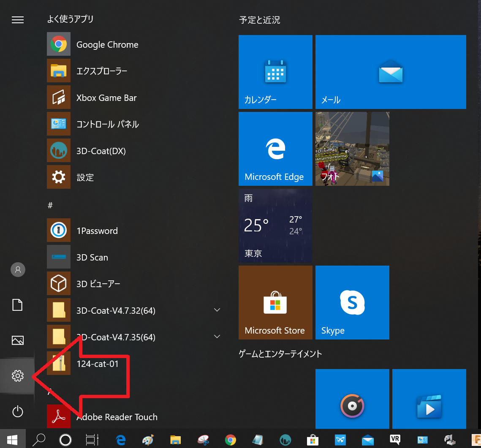The width and height of the screenshot is (481, 448).
Task: Open the user account icon in sidebar
Action: coord(18,269)
